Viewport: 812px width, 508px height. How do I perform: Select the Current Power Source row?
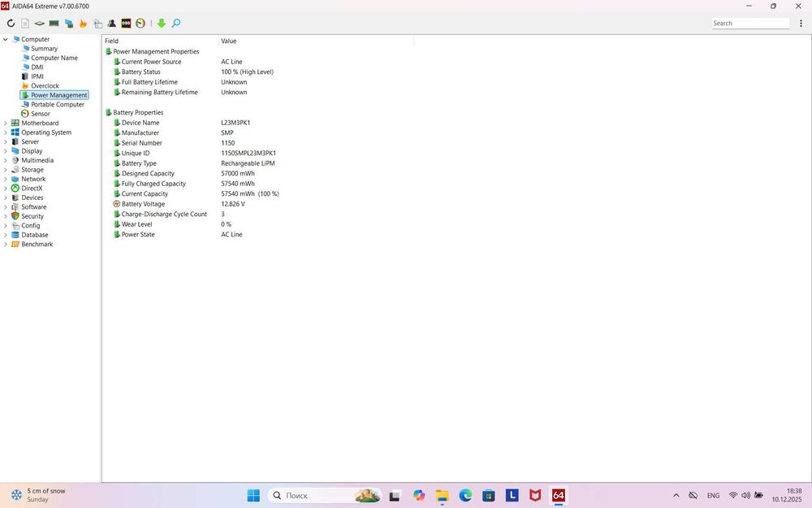[151, 62]
